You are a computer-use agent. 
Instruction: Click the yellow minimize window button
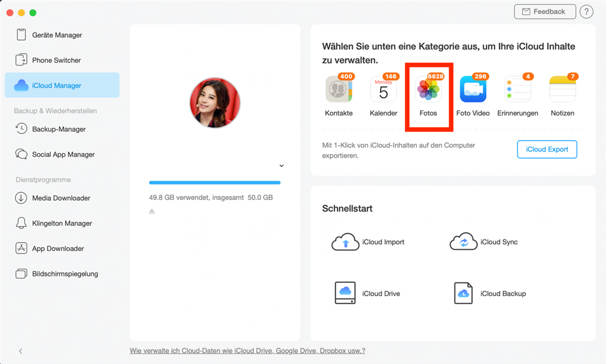21,13
